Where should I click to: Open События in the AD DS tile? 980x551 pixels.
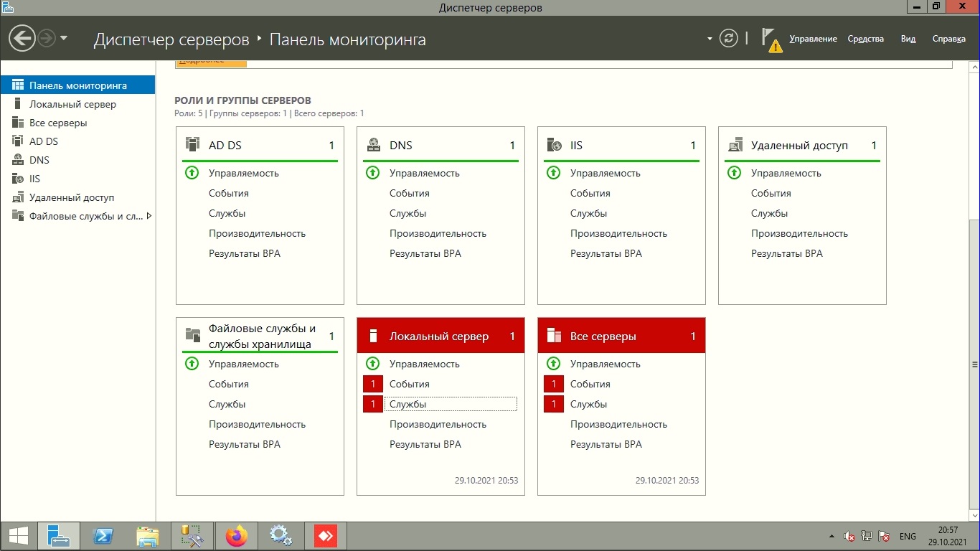(229, 193)
